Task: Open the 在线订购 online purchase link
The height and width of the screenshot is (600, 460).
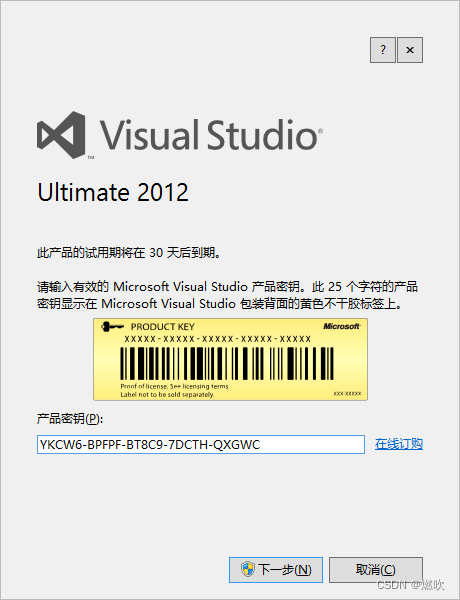Action: click(399, 444)
